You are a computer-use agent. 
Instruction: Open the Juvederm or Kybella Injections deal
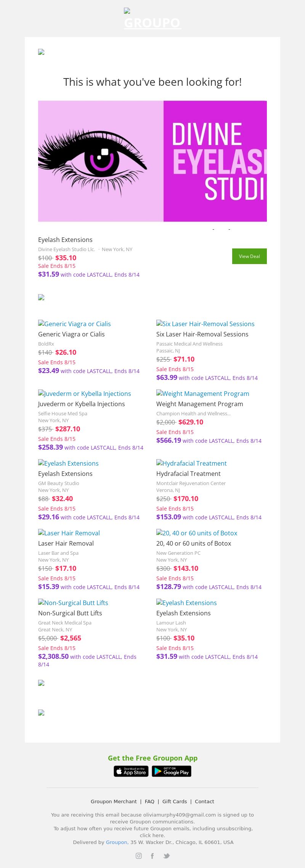[84, 394]
